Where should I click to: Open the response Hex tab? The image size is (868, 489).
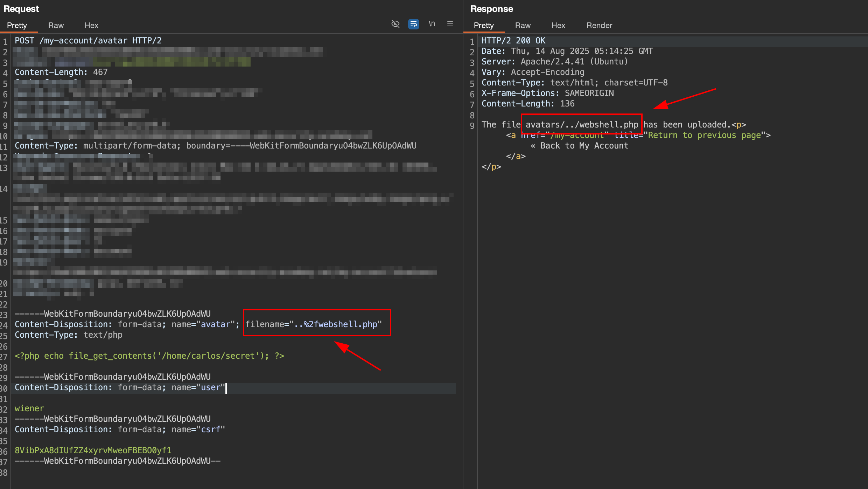point(558,26)
